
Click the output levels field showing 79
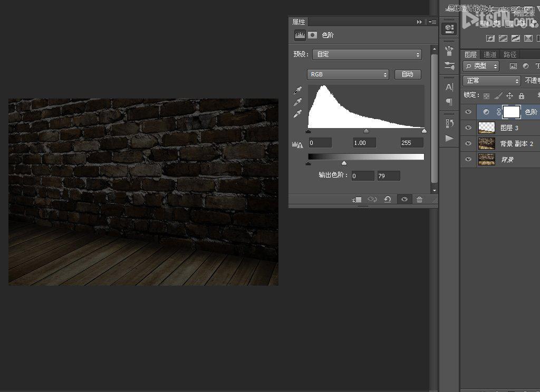388,176
